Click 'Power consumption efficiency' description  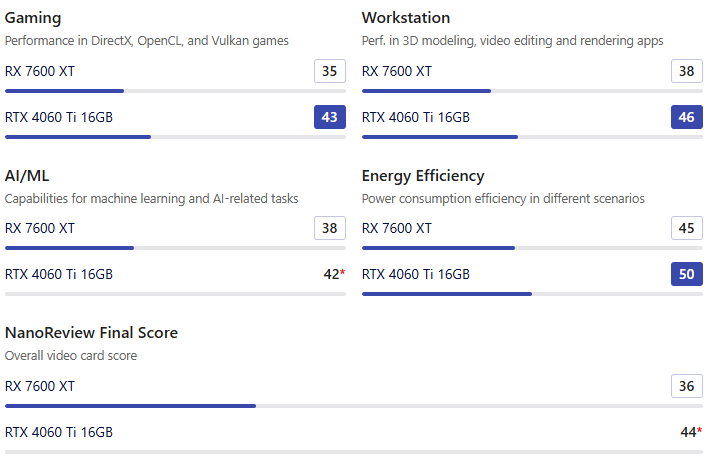point(503,199)
